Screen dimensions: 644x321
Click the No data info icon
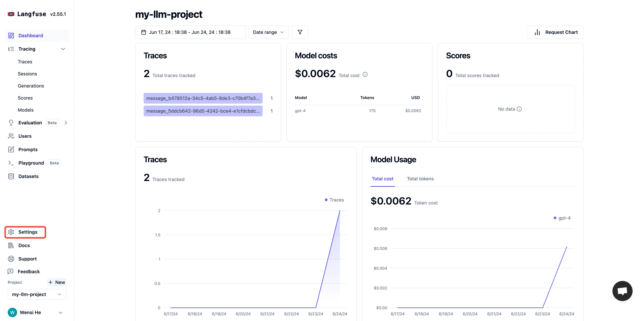click(519, 109)
